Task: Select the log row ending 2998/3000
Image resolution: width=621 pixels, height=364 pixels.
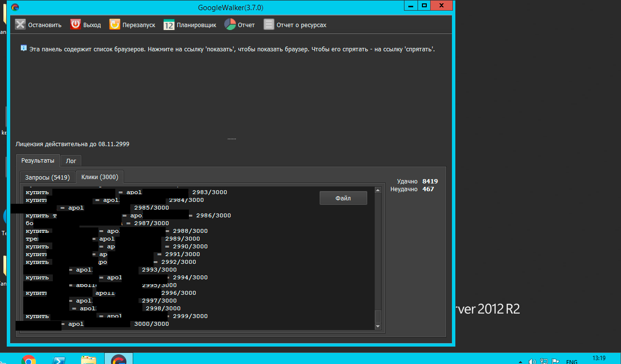Action: pos(103,308)
